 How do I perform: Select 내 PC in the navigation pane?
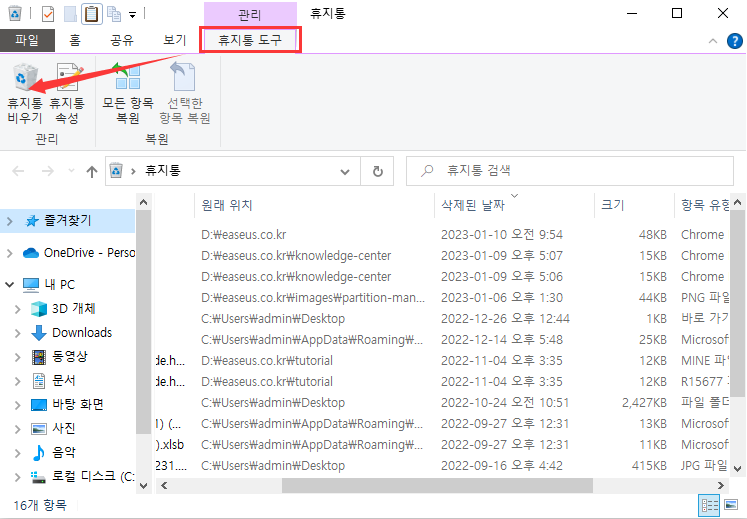(x=49, y=285)
